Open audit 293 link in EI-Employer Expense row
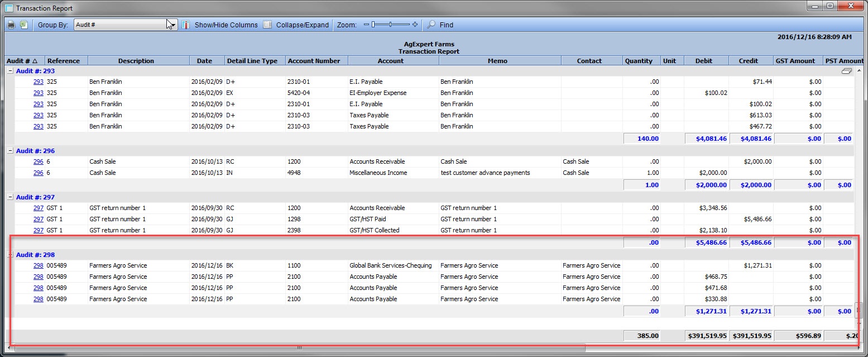This screenshot has height=357, width=868. 38,93
